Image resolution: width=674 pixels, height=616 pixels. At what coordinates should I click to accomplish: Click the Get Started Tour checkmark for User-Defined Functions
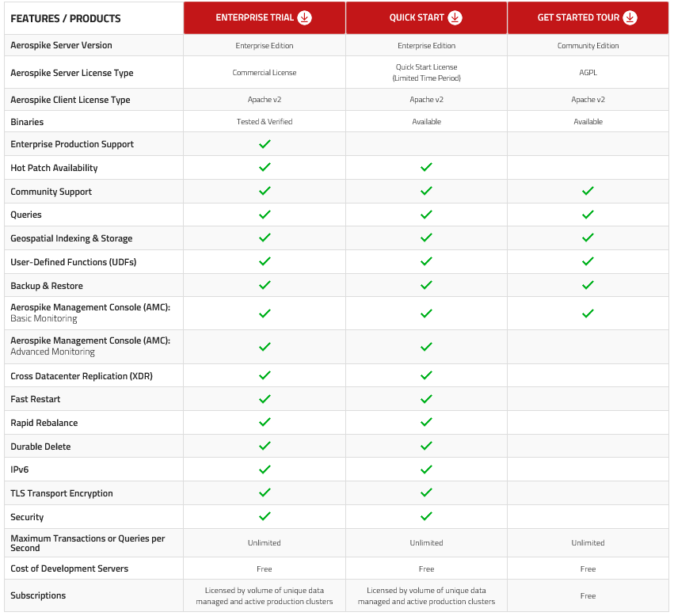click(x=588, y=261)
